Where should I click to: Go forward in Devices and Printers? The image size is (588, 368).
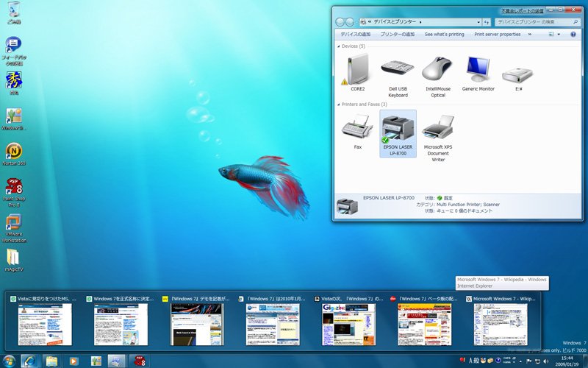coord(350,22)
